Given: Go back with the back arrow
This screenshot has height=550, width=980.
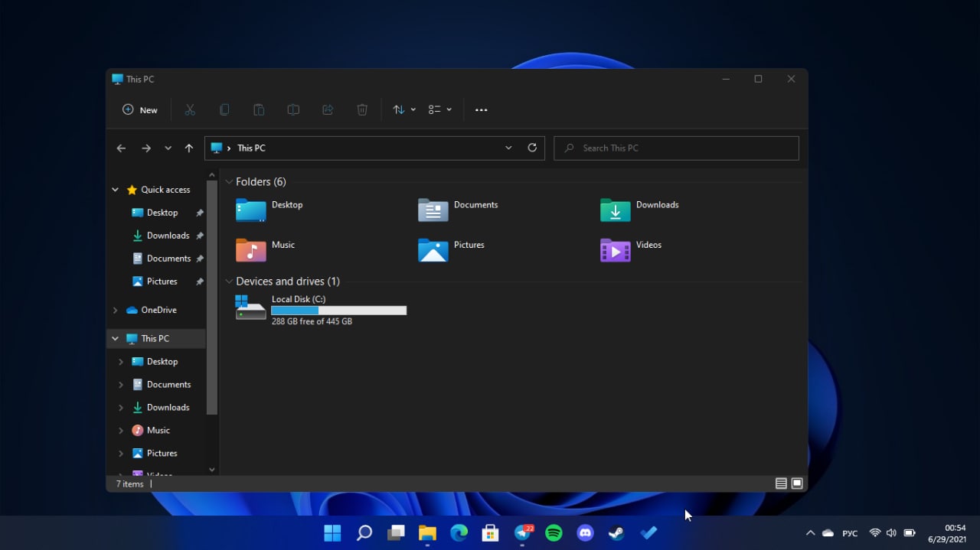Looking at the screenshot, I should (121, 148).
